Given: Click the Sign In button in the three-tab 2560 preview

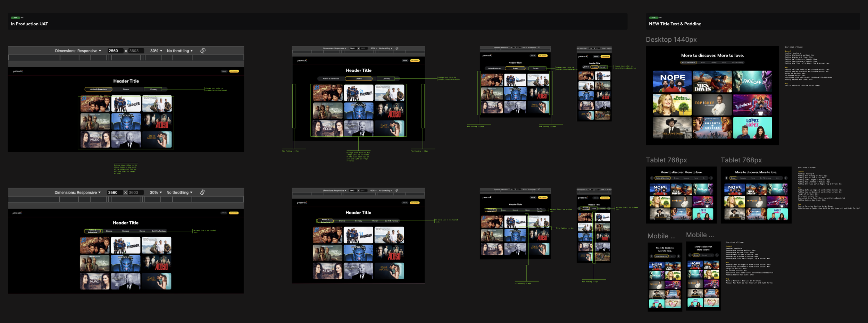Looking at the screenshot, I should [x=224, y=71].
